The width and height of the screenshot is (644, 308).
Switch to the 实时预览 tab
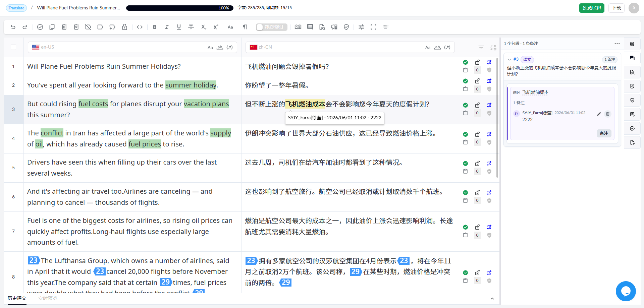tap(48, 298)
